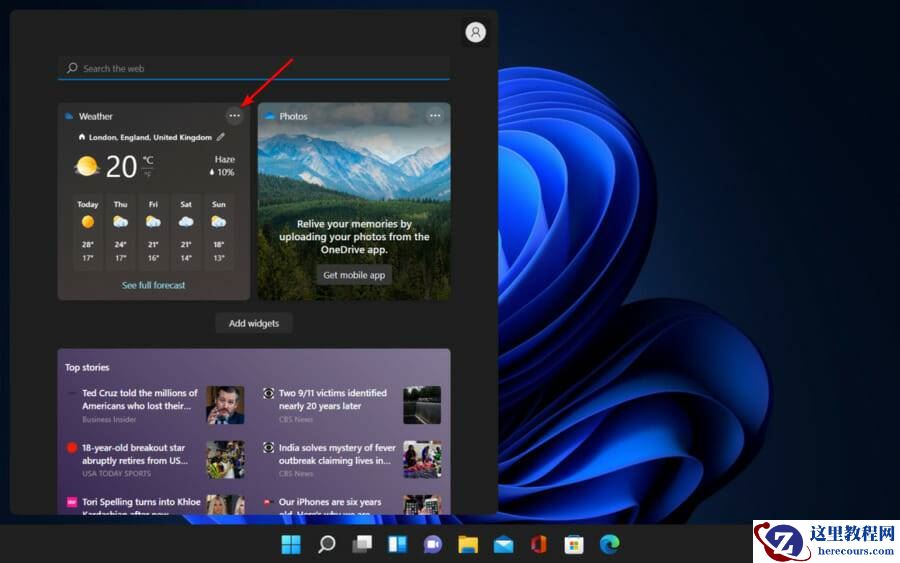
Task: Click the user profile avatar icon
Action: coord(475,32)
